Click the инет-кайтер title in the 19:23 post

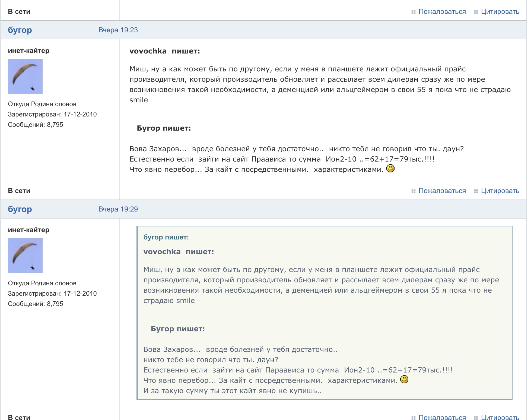[x=29, y=51]
